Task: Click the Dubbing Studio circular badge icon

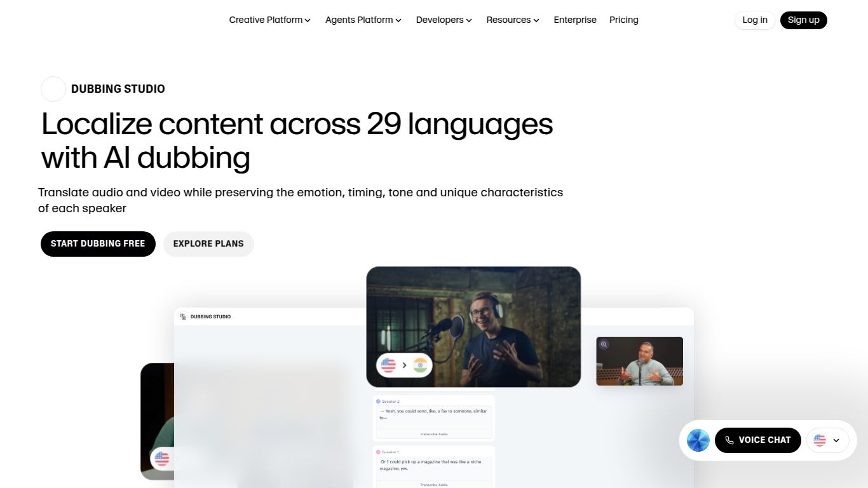Action: coord(53,88)
